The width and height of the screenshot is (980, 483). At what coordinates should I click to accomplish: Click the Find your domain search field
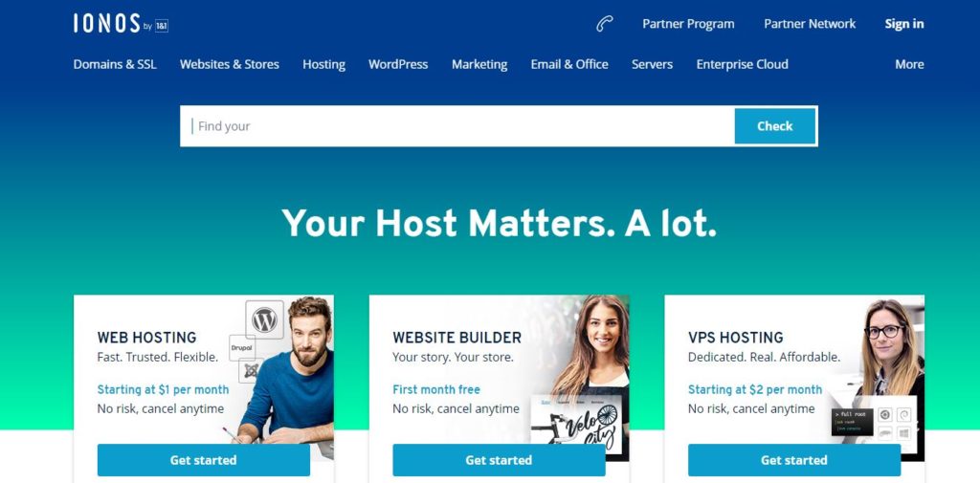pos(457,126)
